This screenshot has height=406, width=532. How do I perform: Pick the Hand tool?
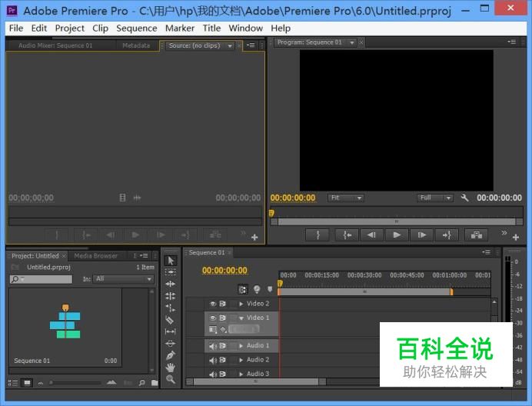[x=170, y=368]
